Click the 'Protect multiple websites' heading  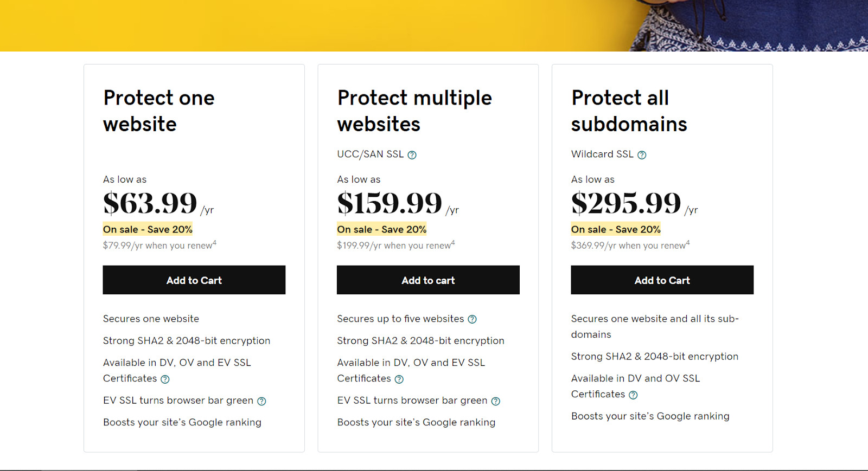click(414, 111)
